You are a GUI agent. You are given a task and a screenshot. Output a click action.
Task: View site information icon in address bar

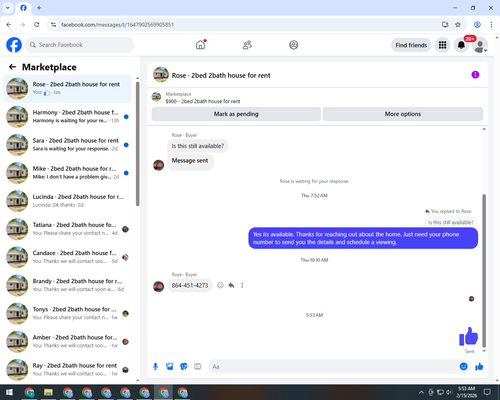53,24
